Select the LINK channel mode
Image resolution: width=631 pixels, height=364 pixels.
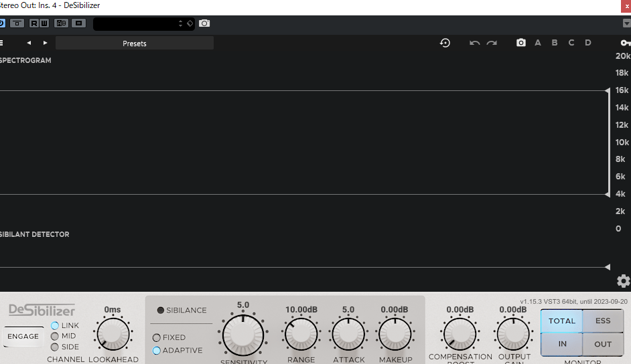point(55,325)
